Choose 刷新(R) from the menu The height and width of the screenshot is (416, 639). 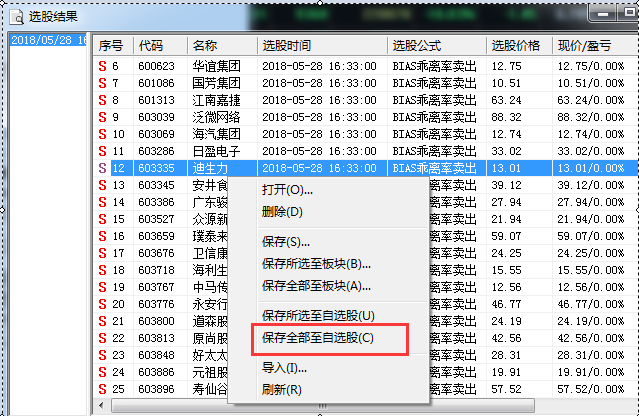click(x=282, y=390)
